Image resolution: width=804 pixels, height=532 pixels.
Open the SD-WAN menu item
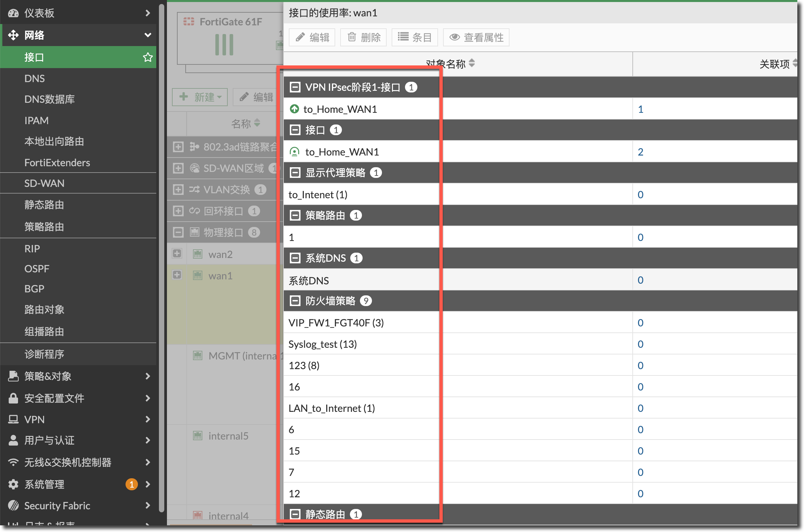[44, 183]
